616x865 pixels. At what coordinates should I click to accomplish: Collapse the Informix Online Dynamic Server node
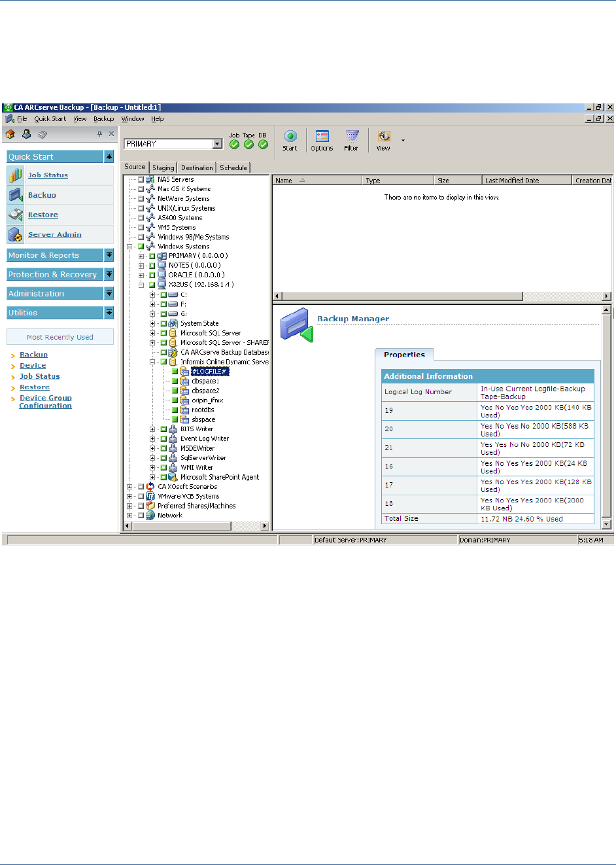pos(152,362)
